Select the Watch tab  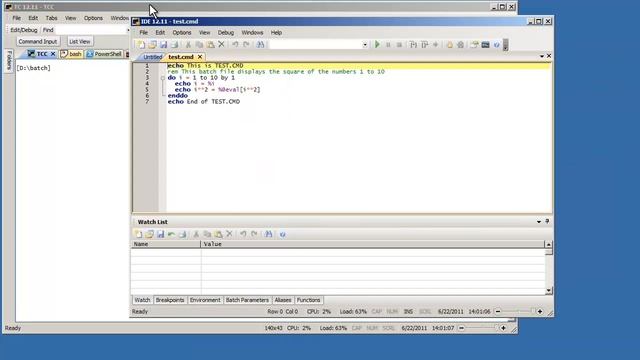(142, 300)
